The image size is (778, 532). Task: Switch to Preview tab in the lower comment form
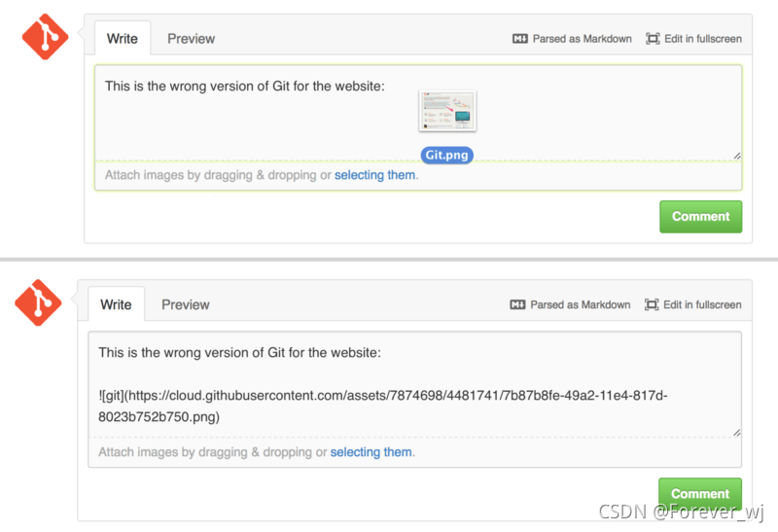186,304
